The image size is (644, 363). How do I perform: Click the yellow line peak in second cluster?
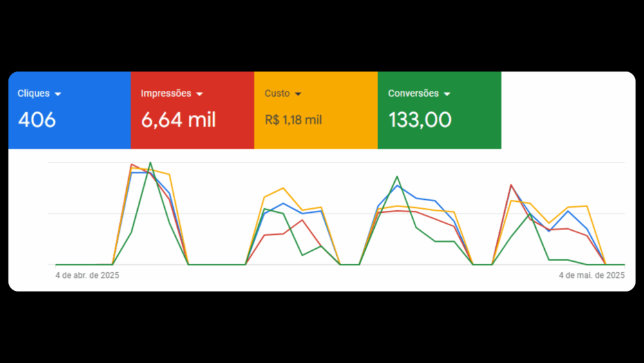click(x=283, y=188)
